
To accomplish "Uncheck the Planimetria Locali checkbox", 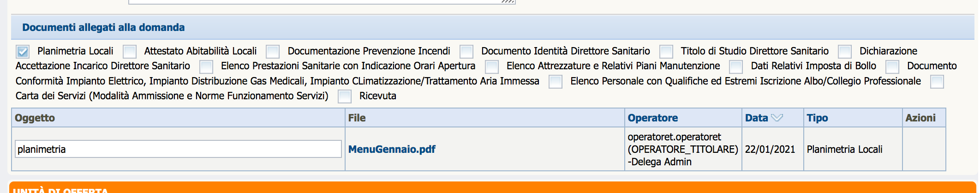I will 23,52.
